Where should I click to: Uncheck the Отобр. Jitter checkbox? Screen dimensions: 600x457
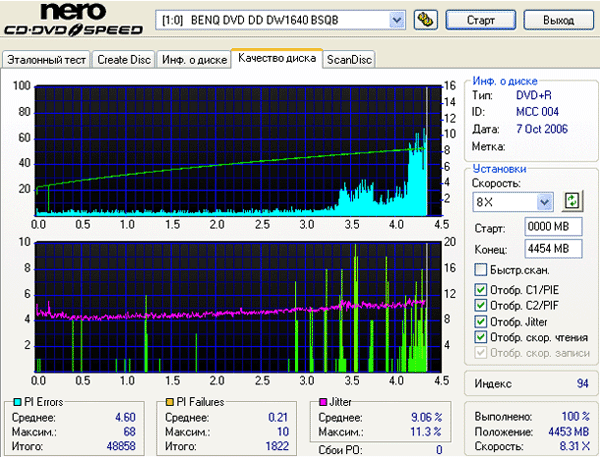click(x=481, y=321)
